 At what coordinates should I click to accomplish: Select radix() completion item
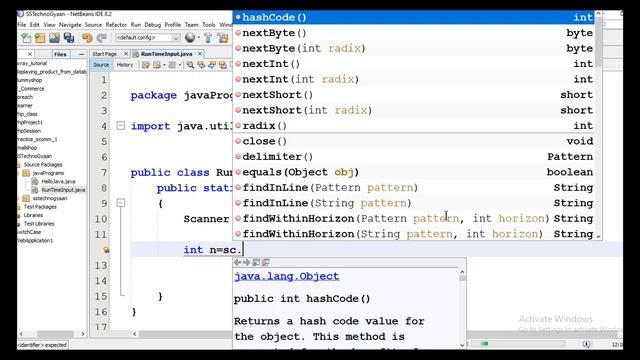click(414, 126)
